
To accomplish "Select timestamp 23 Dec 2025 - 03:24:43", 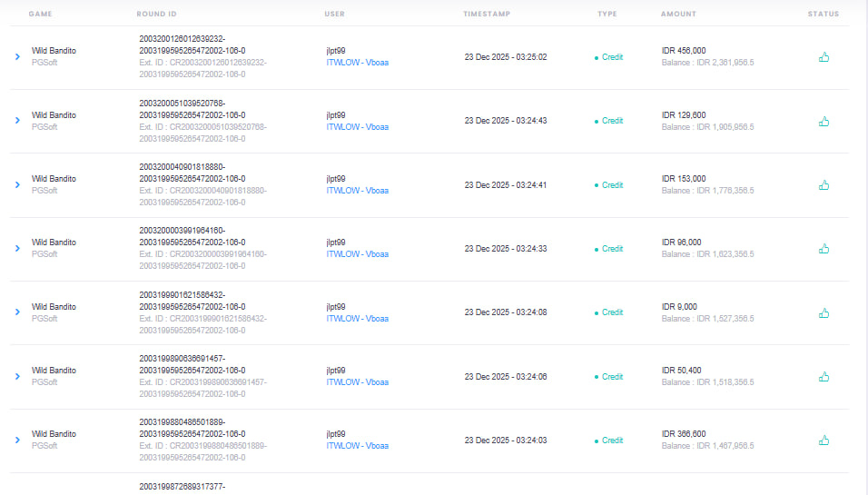I will [x=506, y=121].
